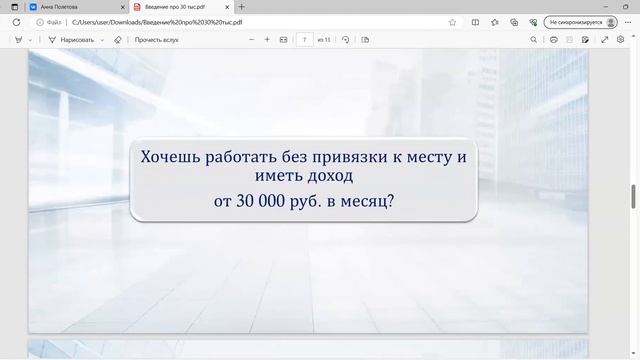Expand highlight color dropdown arrow
Viewport: 640px width, 360px height.
[30, 40]
